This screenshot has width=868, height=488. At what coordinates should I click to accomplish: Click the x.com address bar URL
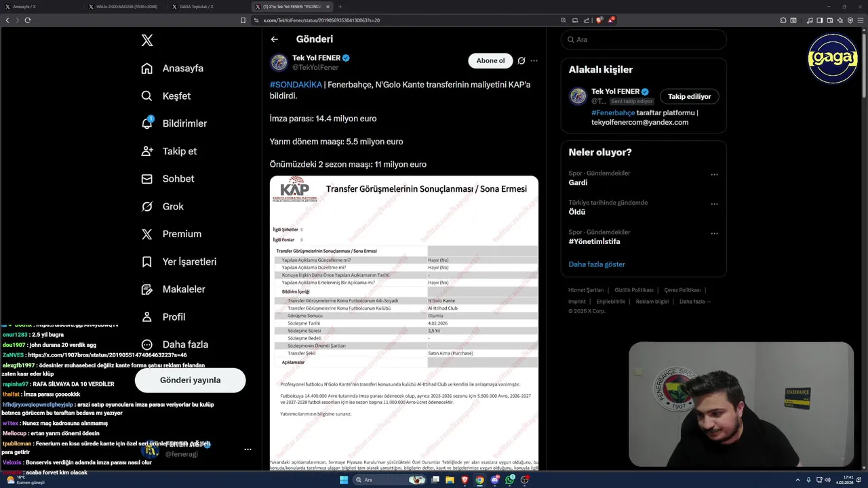[321, 20]
